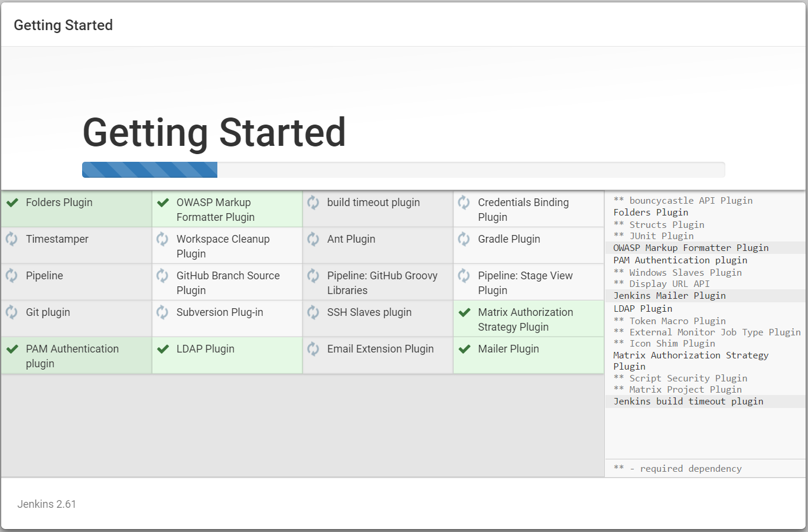Click the blue striped installation progress bar
808x532 pixels.
tap(149, 170)
